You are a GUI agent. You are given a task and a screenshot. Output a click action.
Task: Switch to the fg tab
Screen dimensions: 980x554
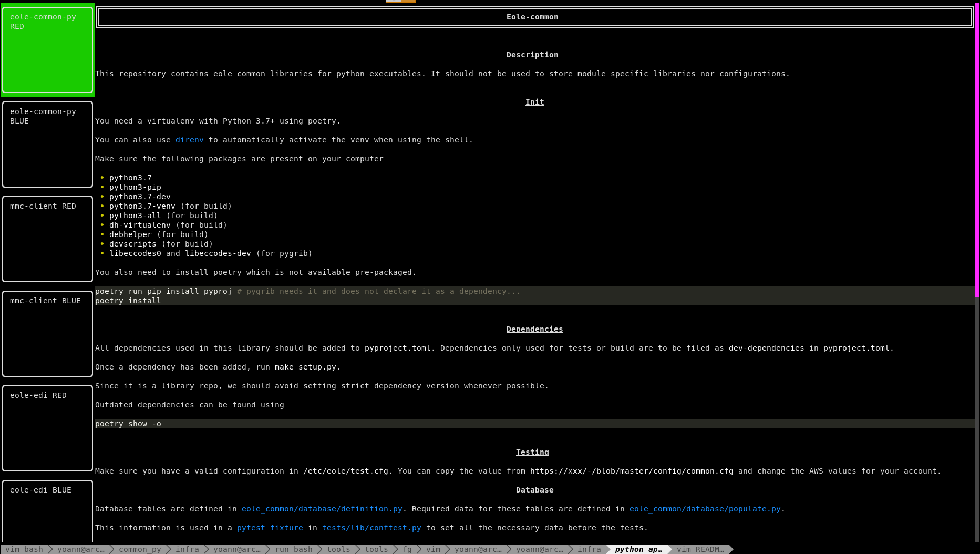click(407, 549)
